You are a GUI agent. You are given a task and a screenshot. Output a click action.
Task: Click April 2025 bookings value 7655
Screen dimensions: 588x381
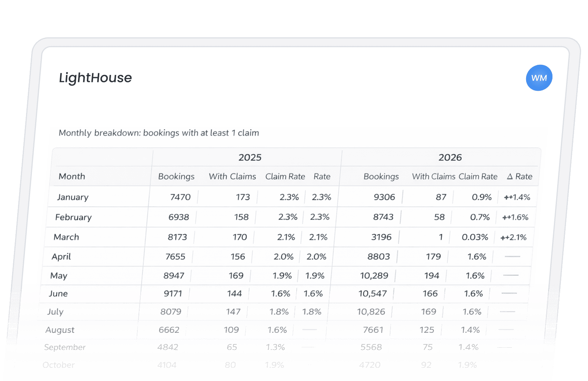pyautogui.click(x=175, y=257)
